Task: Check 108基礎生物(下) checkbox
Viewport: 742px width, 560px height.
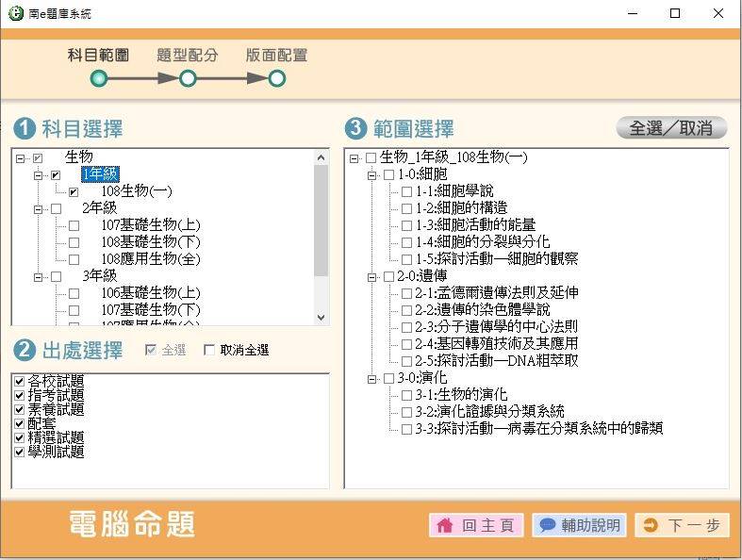Action: (74, 243)
